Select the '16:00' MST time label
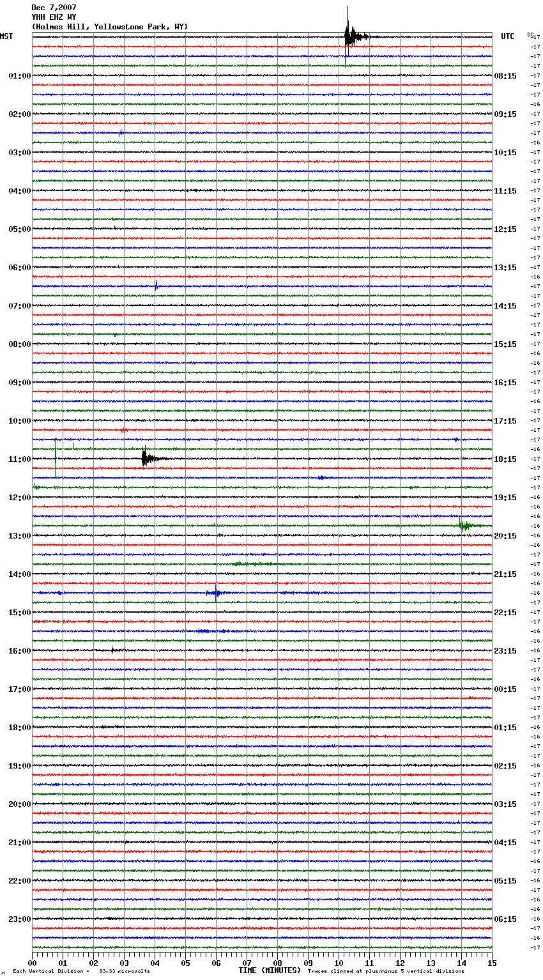The width and height of the screenshot is (543, 980). click(20, 651)
